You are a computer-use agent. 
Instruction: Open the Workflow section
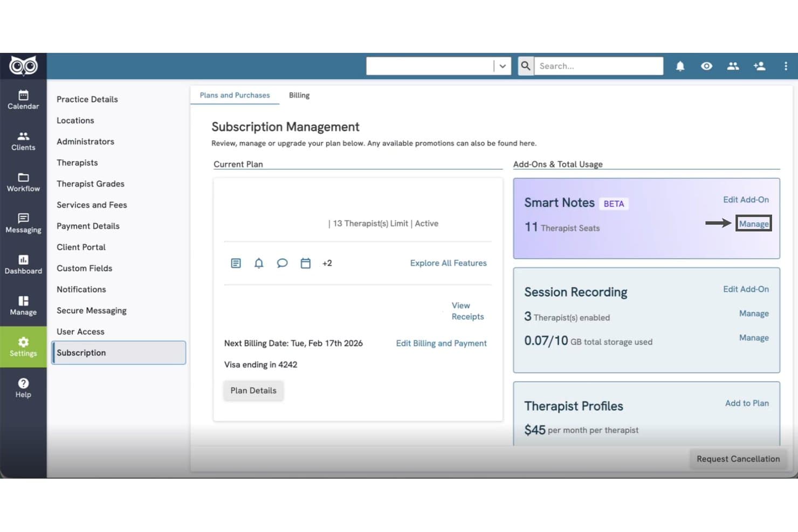23,182
